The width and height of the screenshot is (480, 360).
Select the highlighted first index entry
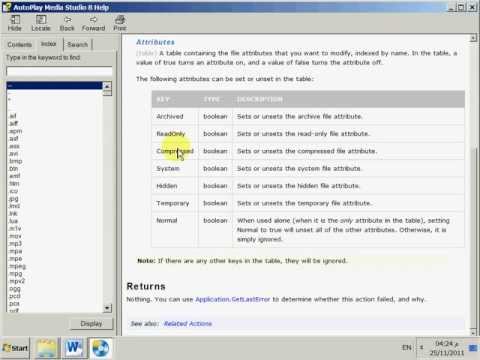pos(54,86)
